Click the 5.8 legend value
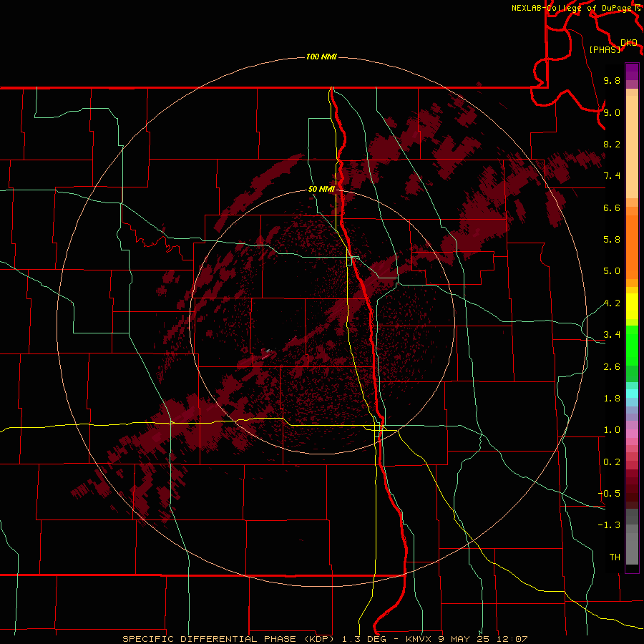The width and height of the screenshot is (644, 644). click(612, 239)
